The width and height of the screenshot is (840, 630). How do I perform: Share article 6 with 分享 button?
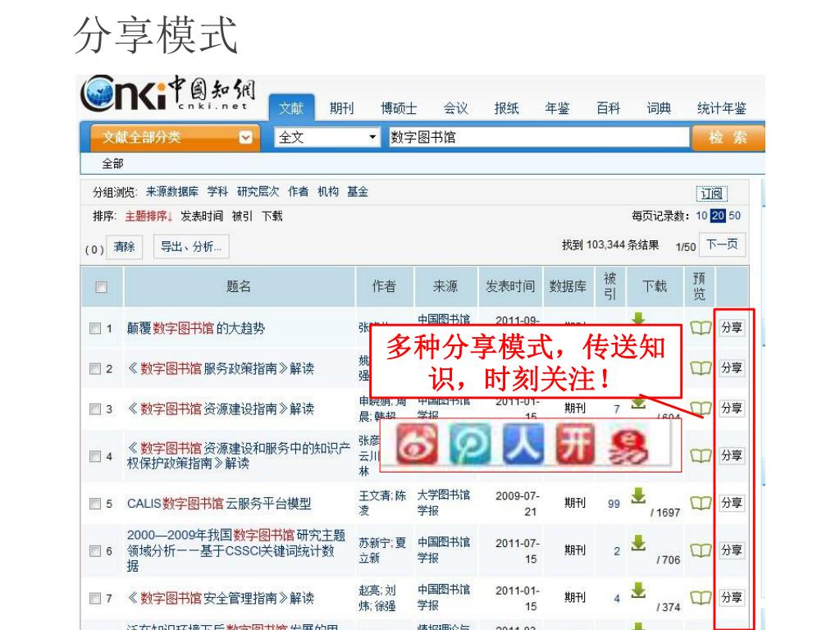click(x=731, y=550)
